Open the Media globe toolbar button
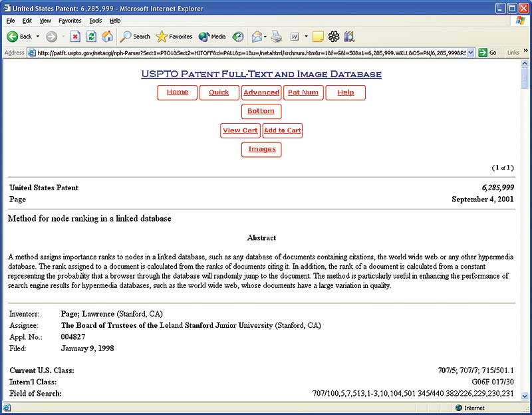The width and height of the screenshot is (532, 415). 212,37
